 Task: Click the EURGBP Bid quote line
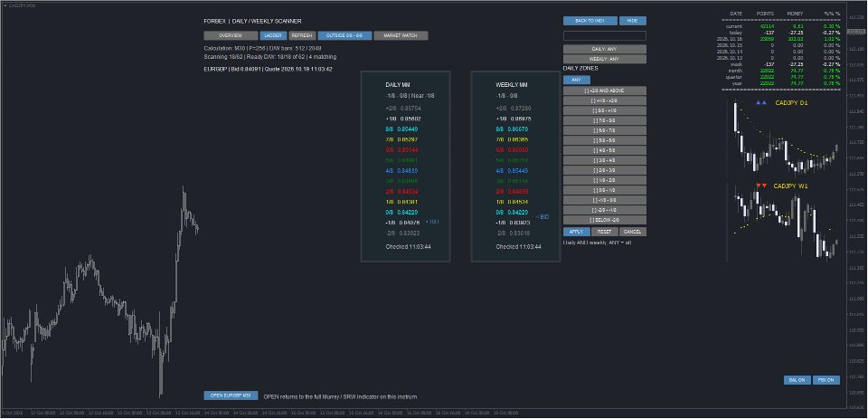(268, 70)
